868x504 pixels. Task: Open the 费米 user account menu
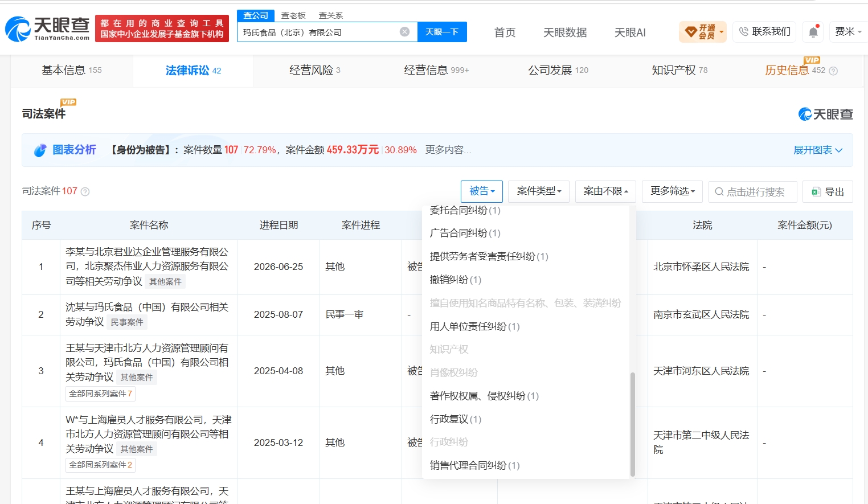coord(848,32)
